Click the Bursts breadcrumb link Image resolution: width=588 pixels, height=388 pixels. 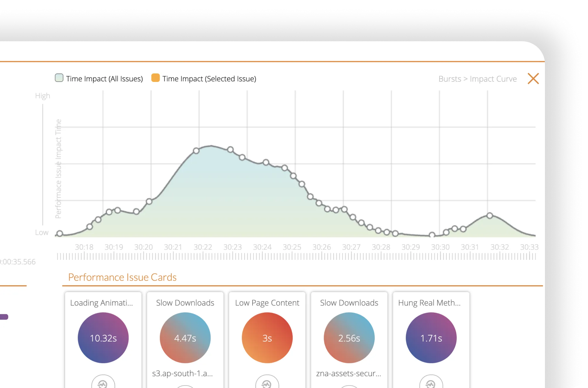coord(449,79)
